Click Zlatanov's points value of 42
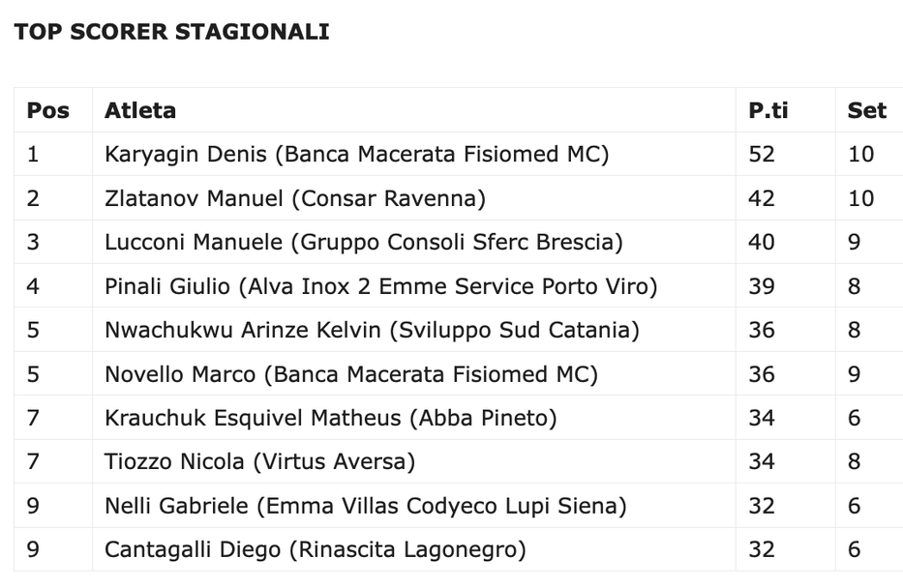Image resolution: width=903 pixels, height=588 pixels. point(762,198)
